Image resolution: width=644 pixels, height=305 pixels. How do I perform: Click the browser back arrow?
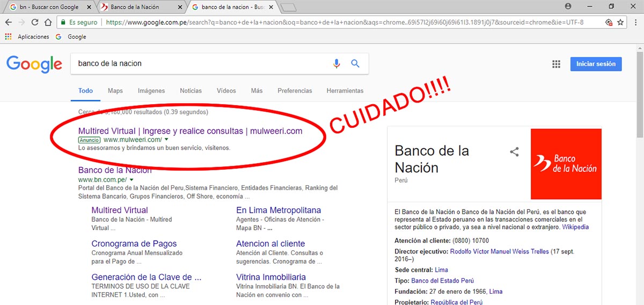8,23
